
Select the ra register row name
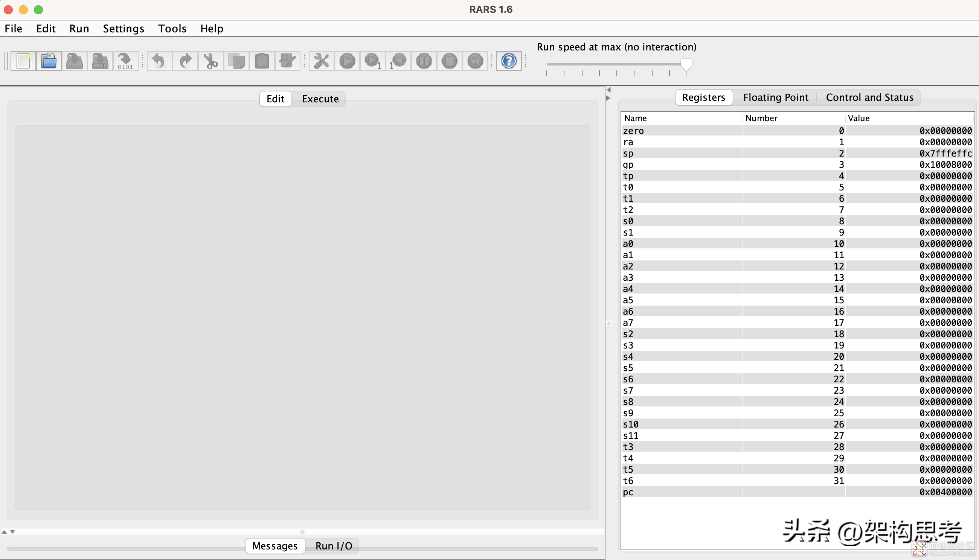click(x=682, y=142)
